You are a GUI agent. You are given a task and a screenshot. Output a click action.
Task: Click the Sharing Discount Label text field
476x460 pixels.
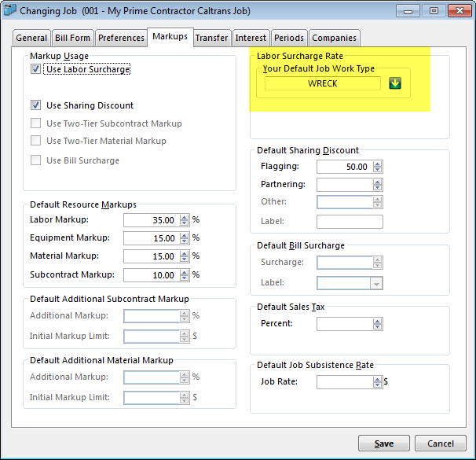(x=350, y=222)
